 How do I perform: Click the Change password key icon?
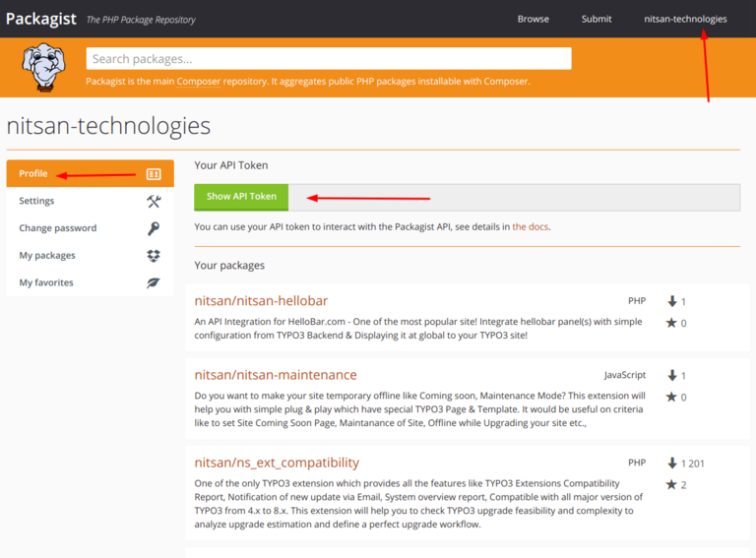click(x=154, y=228)
